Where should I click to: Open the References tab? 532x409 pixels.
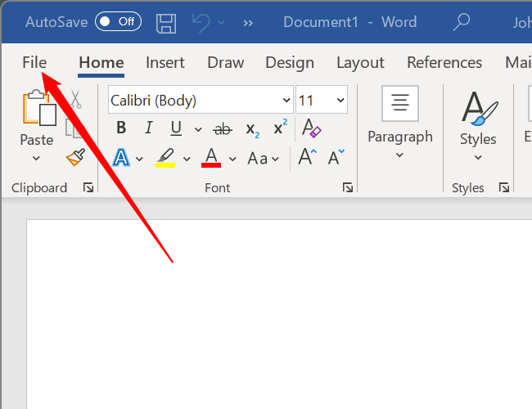tap(444, 63)
